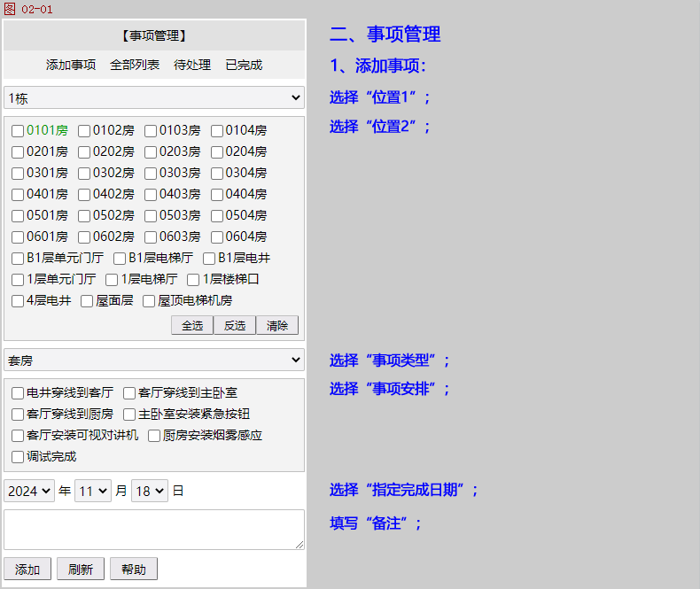Click the 添加 submit button
700x589 pixels.
click(27, 569)
